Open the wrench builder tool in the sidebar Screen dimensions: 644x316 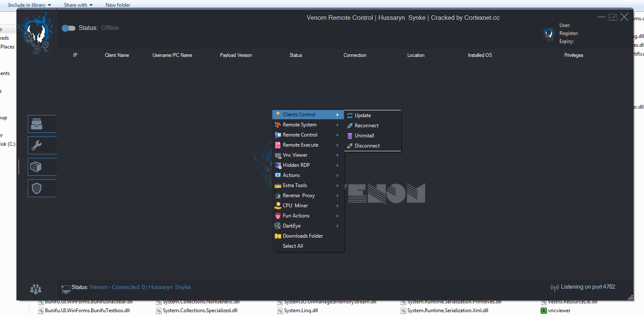[x=42, y=145]
